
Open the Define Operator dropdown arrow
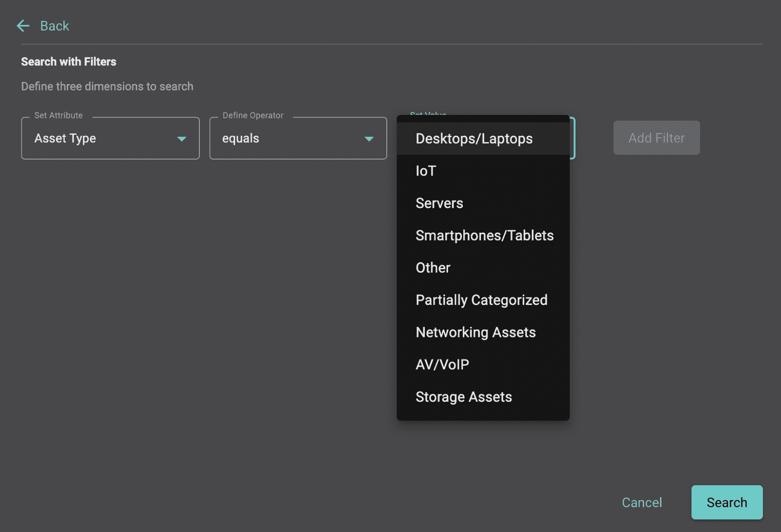[369, 139]
